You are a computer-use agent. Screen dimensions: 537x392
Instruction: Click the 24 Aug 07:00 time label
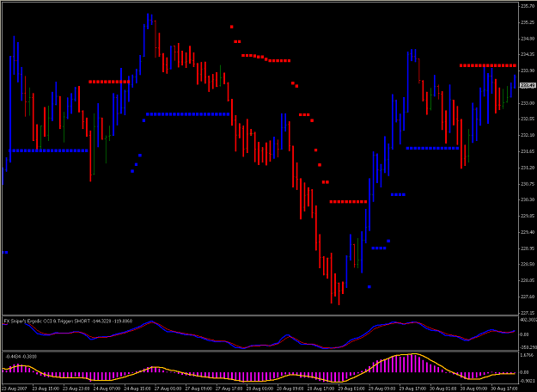tap(107, 389)
